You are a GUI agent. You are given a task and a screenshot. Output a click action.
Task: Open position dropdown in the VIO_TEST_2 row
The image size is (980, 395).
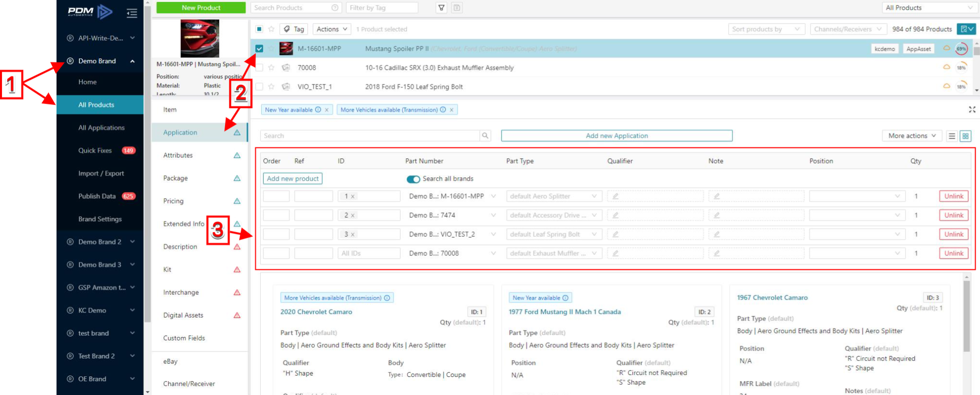(x=857, y=234)
